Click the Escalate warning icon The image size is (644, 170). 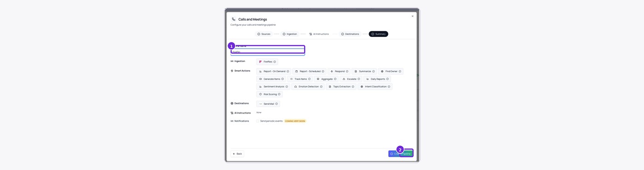pos(344,79)
